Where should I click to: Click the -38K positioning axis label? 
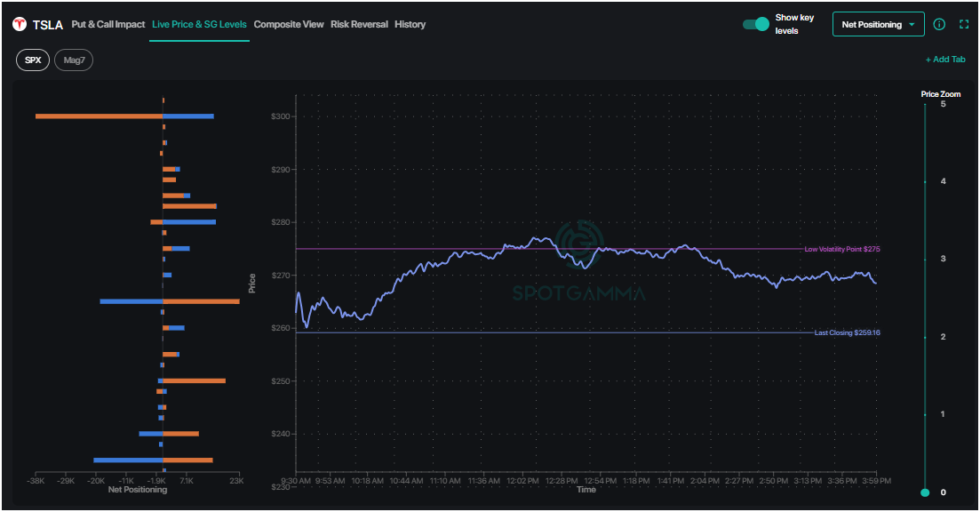[x=36, y=481]
